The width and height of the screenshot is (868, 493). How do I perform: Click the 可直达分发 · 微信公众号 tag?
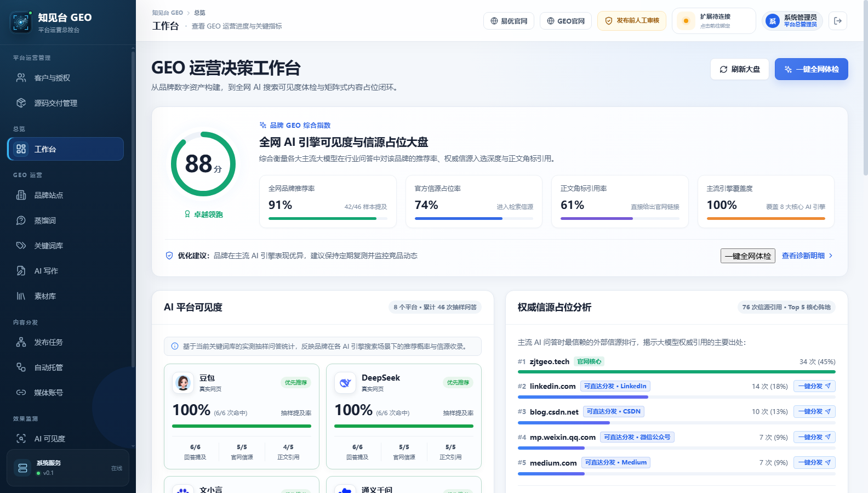(637, 437)
